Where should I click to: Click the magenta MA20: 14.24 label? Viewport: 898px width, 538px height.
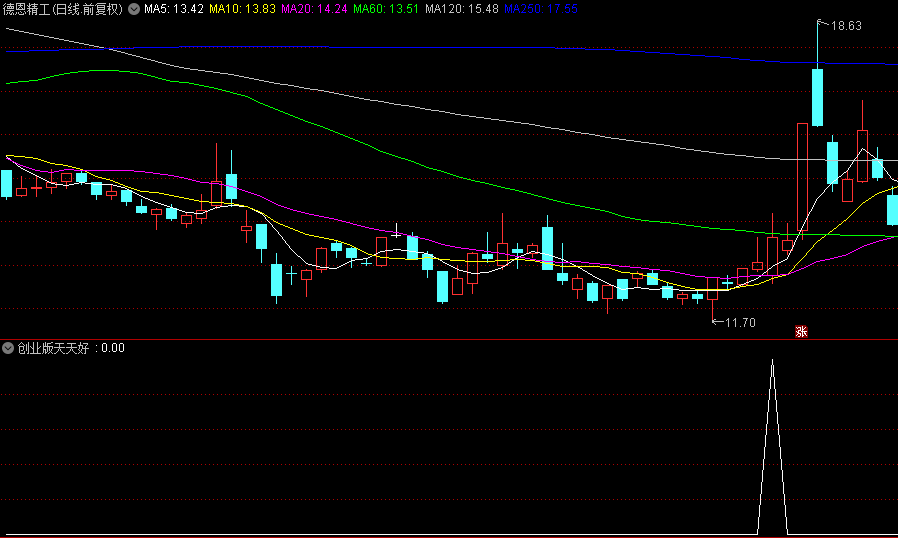pos(314,9)
